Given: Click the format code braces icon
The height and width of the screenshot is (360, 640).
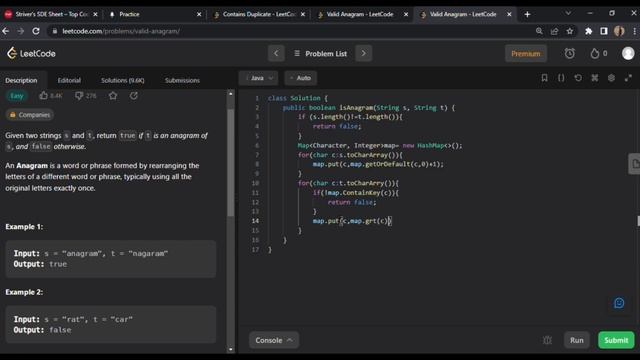Looking at the screenshot, I should coord(561,78).
